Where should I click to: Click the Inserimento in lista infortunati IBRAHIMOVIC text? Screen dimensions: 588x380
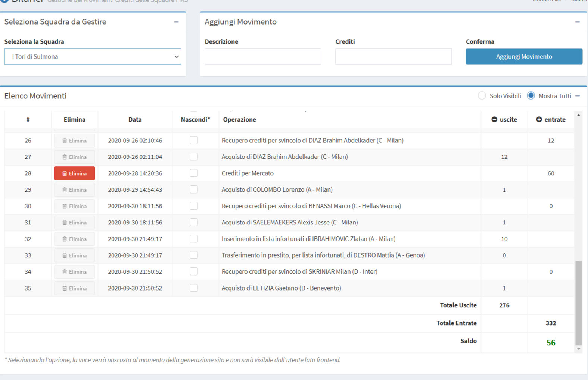click(x=308, y=239)
